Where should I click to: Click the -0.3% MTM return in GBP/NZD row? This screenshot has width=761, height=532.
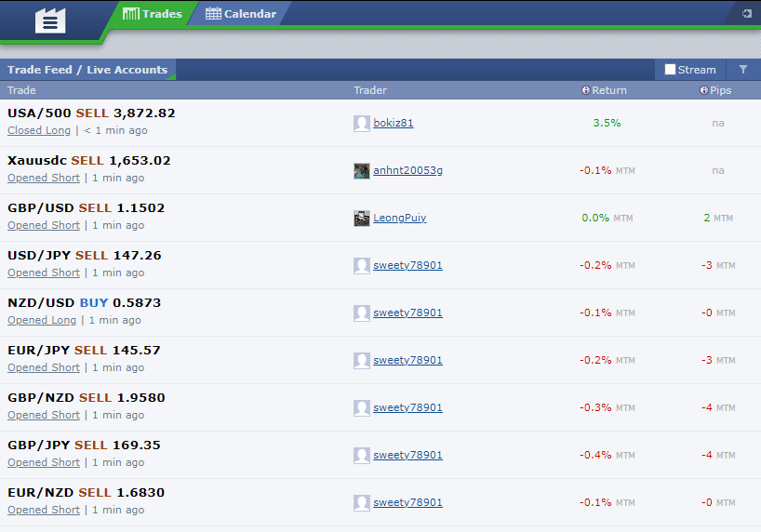pyautogui.click(x=607, y=407)
